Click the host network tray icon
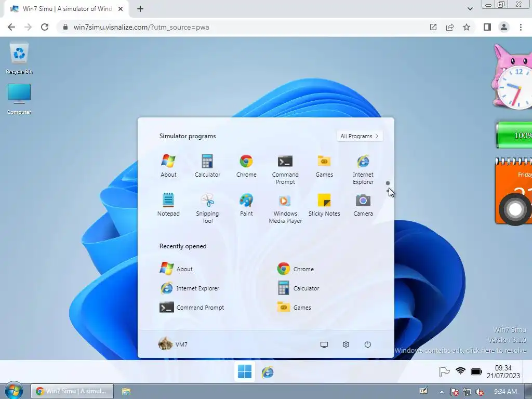532x399 pixels. click(467, 392)
